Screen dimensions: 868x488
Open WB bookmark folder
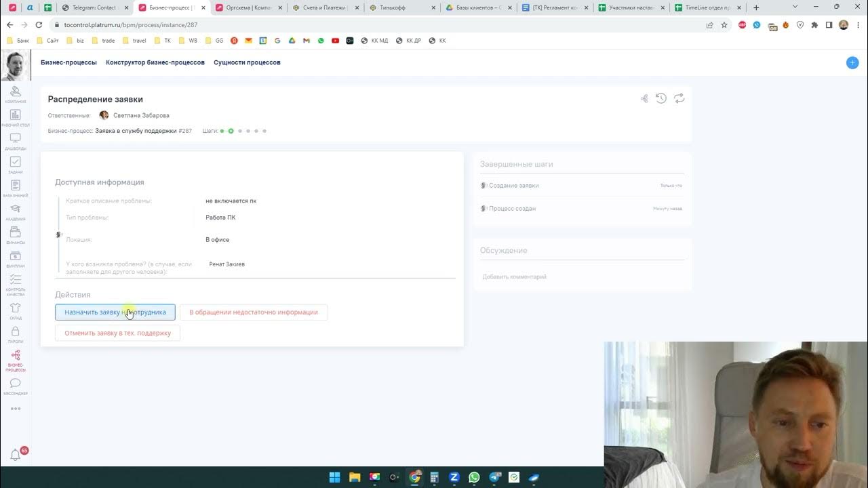click(187, 41)
